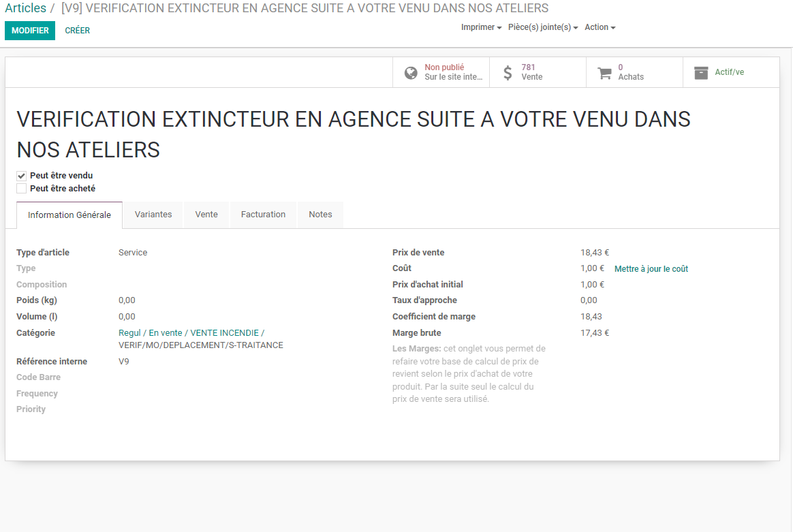Click the CRÉER button
Screen dimensions: 793x532
[x=78, y=31]
